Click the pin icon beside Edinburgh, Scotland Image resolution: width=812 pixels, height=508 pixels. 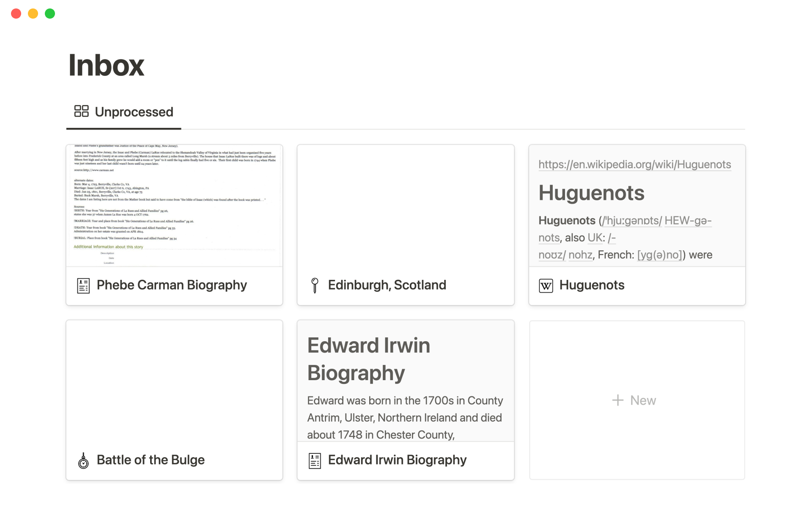315,286
